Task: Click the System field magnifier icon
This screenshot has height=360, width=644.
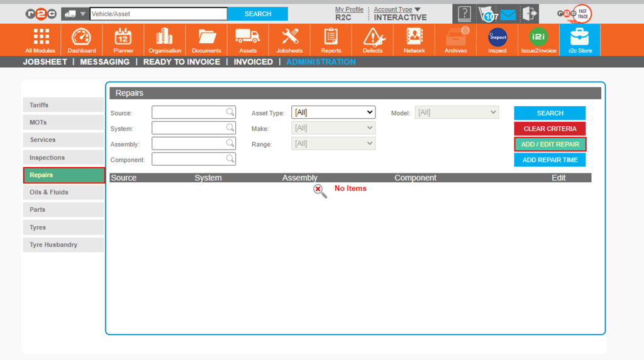Action: pos(230,128)
